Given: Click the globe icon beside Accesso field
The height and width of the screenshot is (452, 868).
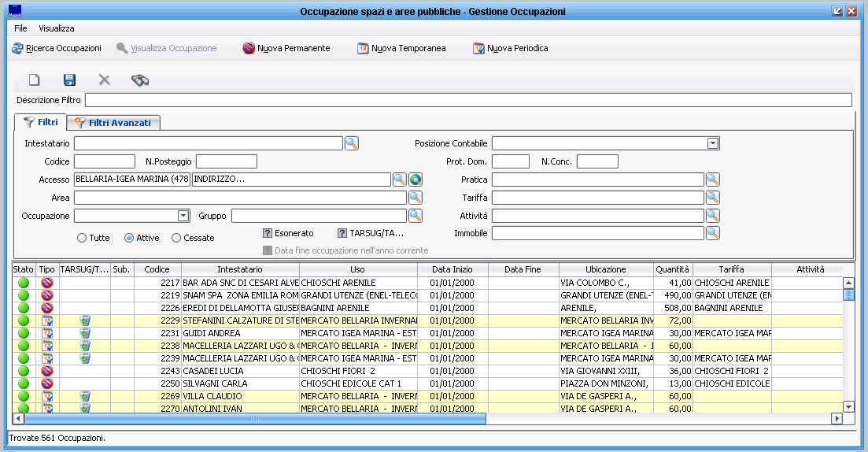Looking at the screenshot, I should coord(416,180).
